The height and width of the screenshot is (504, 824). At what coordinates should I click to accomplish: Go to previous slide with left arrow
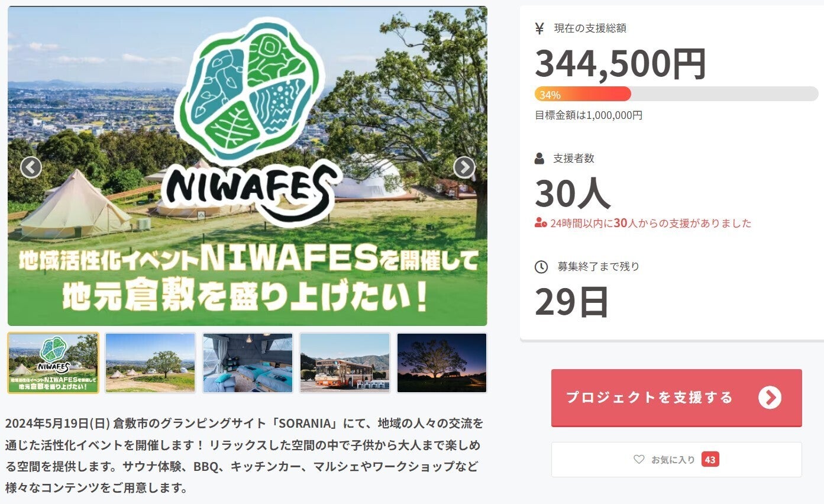[31, 167]
